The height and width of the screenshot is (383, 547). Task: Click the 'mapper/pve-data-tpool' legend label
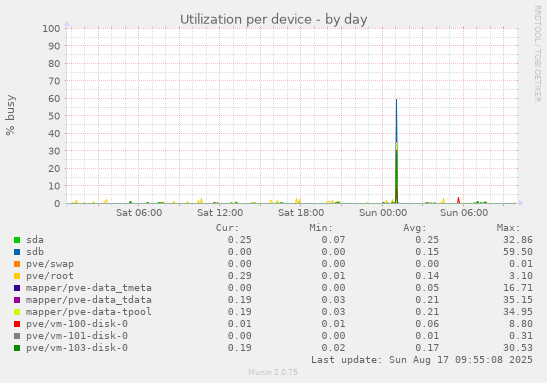[x=89, y=312]
